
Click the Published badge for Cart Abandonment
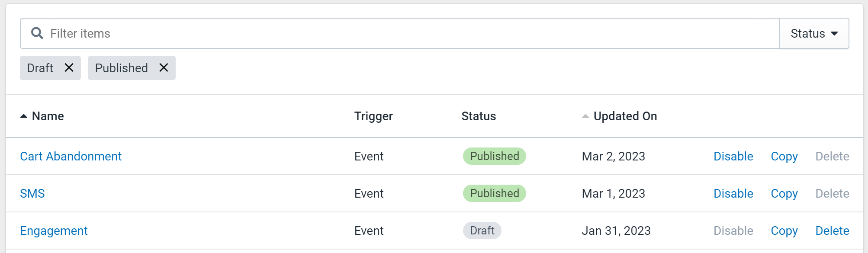(495, 156)
